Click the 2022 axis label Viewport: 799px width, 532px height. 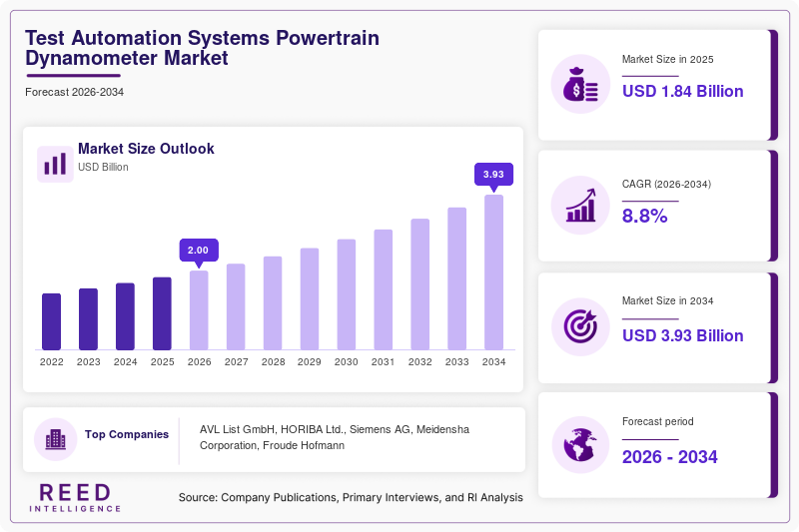coord(52,362)
